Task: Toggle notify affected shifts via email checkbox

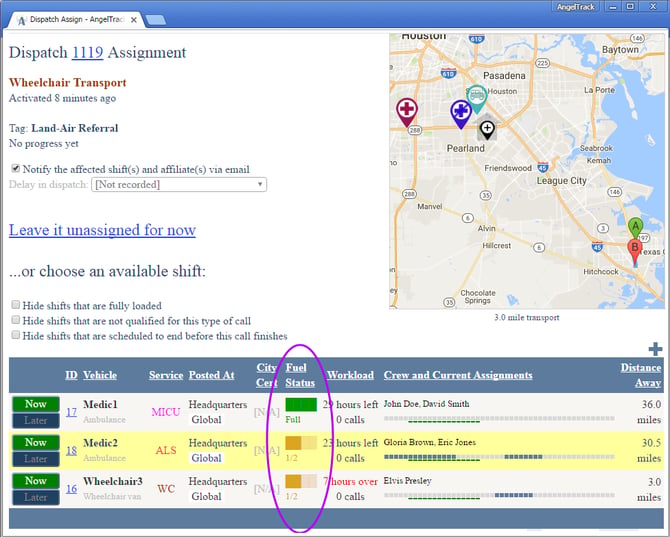Action: 16,168
